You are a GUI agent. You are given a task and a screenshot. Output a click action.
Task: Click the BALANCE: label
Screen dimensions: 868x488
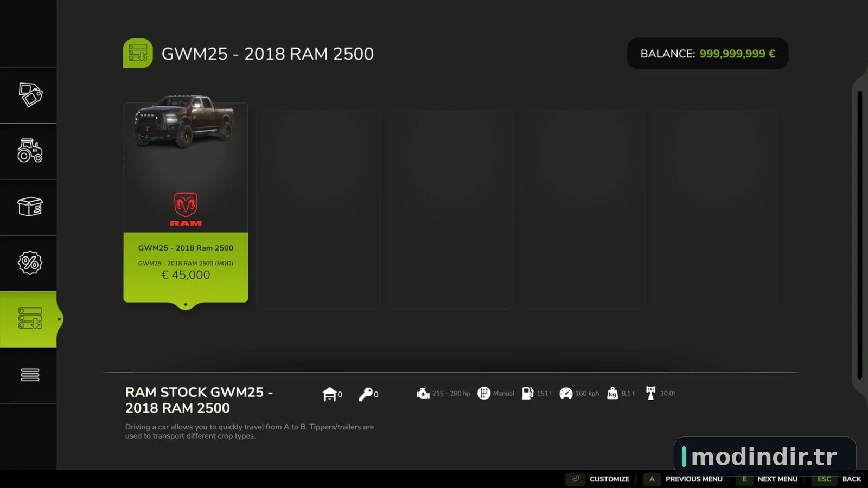(668, 54)
